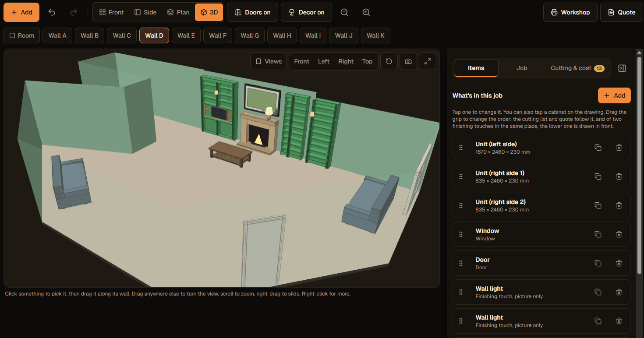Open the Job tab
Viewport: 644px width, 338px height.
[521, 68]
